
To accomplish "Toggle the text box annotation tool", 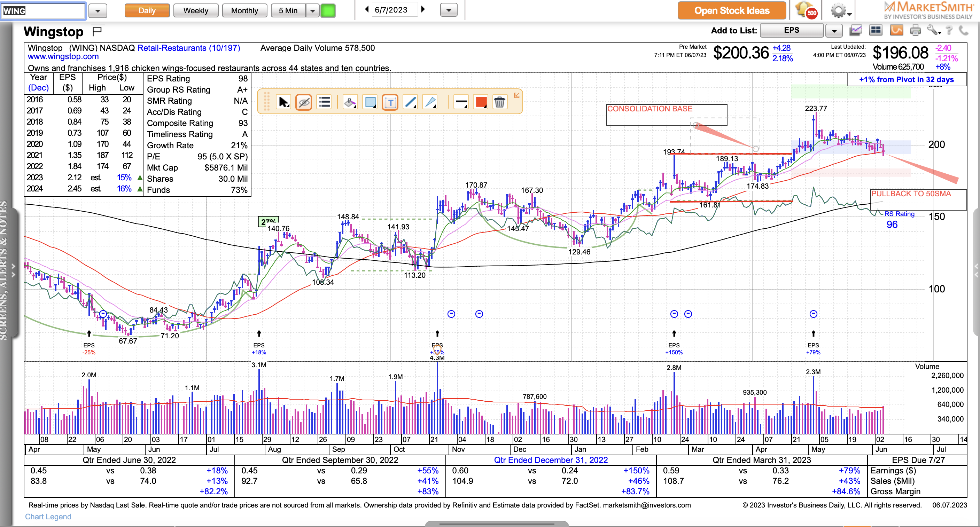I will (390, 102).
